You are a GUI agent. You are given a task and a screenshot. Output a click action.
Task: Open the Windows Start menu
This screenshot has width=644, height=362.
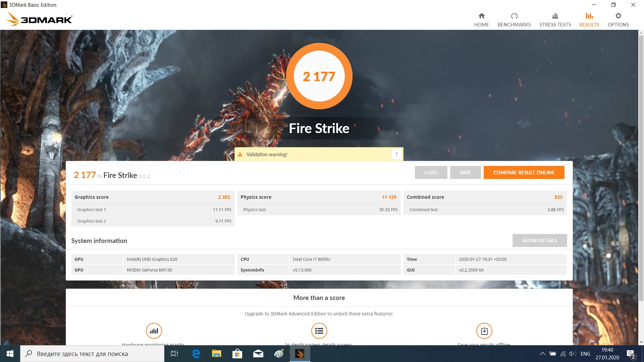[10, 354]
